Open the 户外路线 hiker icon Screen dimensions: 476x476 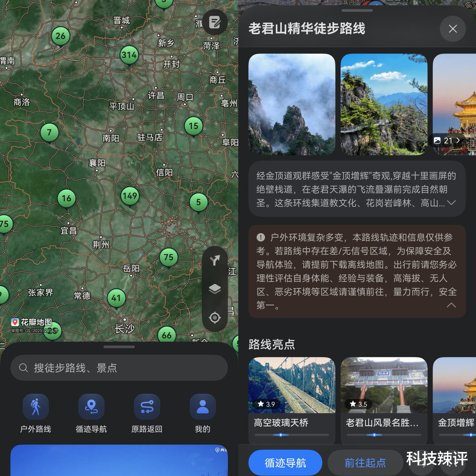(35, 407)
